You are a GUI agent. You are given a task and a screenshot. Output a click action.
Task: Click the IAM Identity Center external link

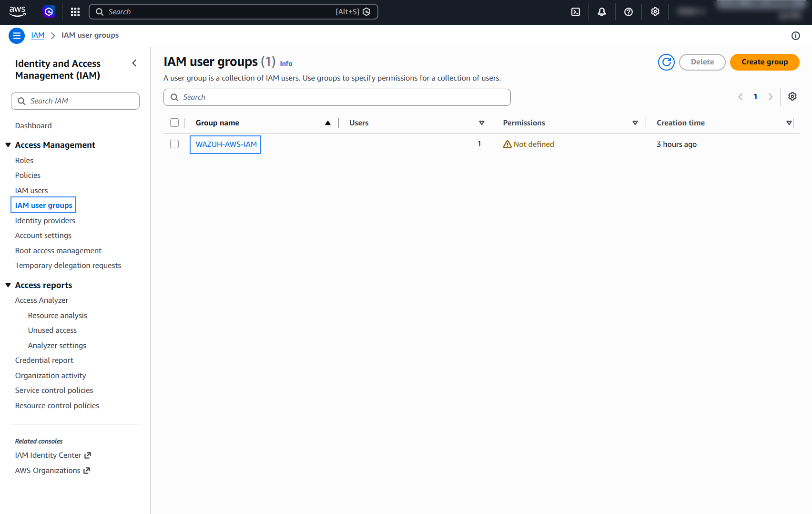coord(53,455)
